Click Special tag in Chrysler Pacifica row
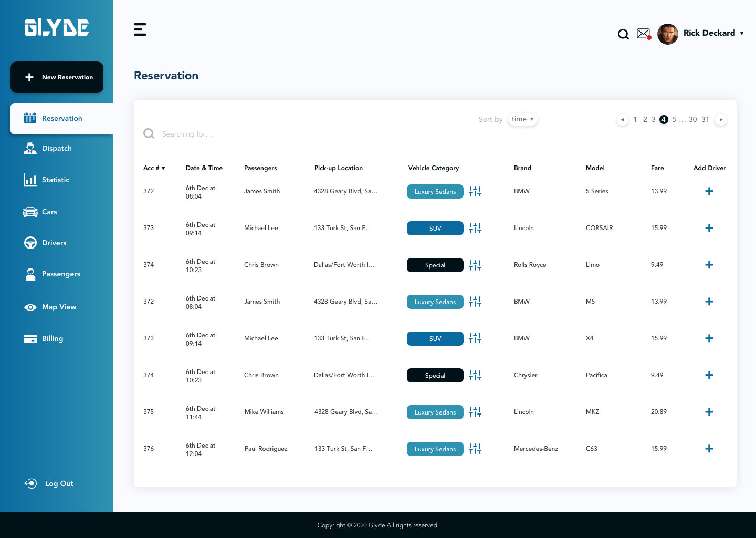The image size is (756, 538). (x=435, y=376)
